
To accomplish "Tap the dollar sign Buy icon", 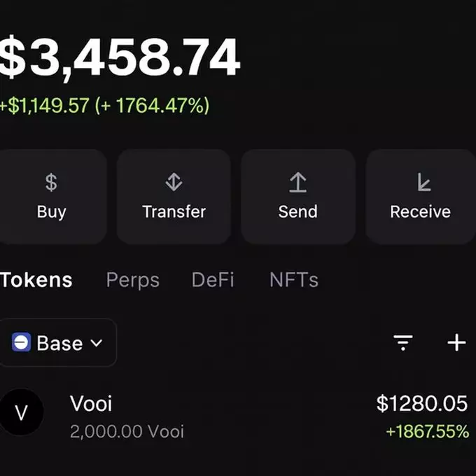I will pos(51,183).
